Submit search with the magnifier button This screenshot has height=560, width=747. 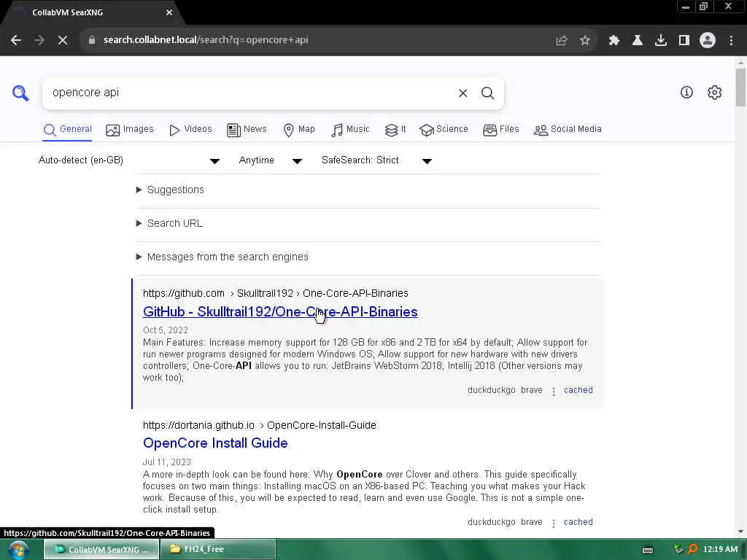pos(487,93)
